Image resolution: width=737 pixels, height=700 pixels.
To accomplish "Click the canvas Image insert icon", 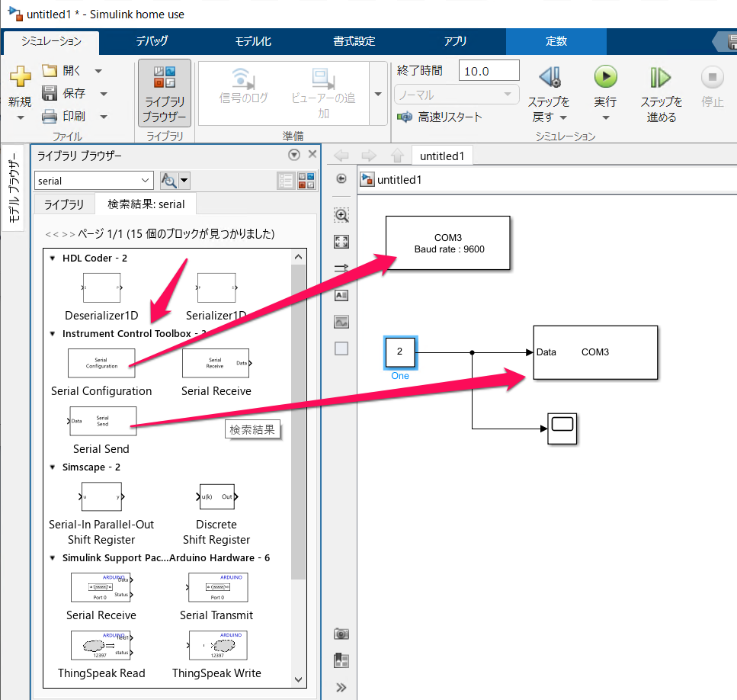I will [341, 322].
